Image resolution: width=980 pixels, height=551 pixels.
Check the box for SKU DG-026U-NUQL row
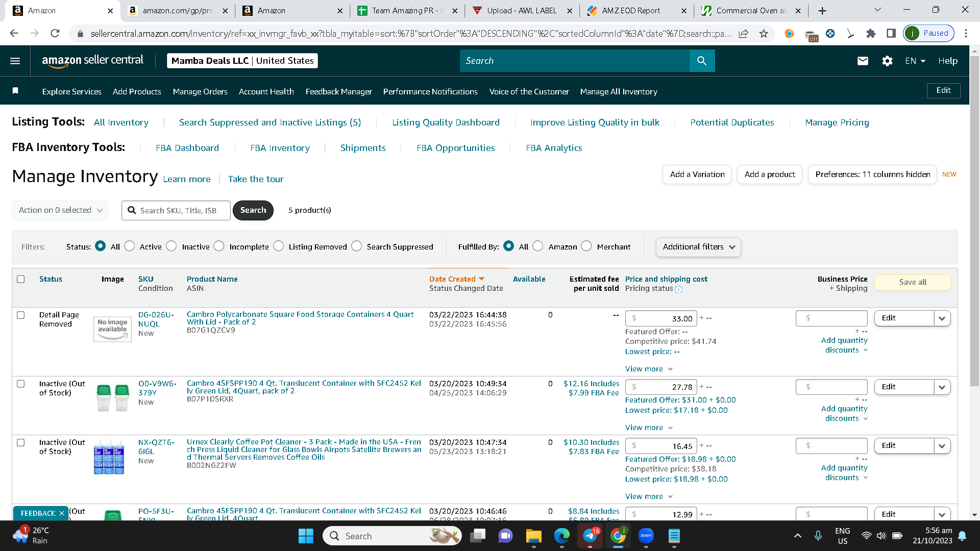point(21,315)
